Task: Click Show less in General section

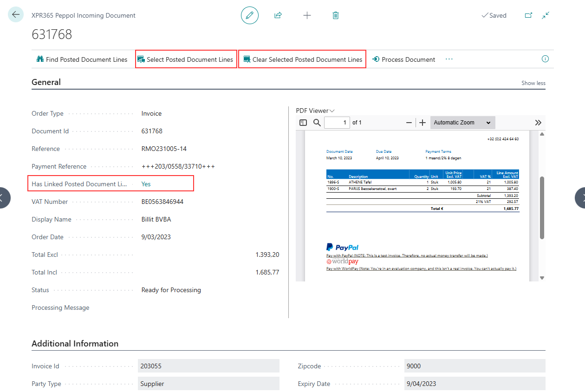Action: pyautogui.click(x=533, y=83)
